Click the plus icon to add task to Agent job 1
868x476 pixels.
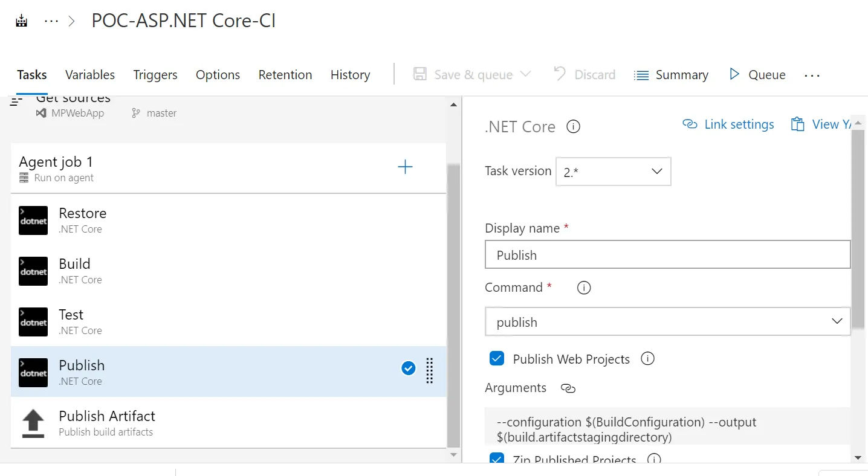pyautogui.click(x=405, y=167)
